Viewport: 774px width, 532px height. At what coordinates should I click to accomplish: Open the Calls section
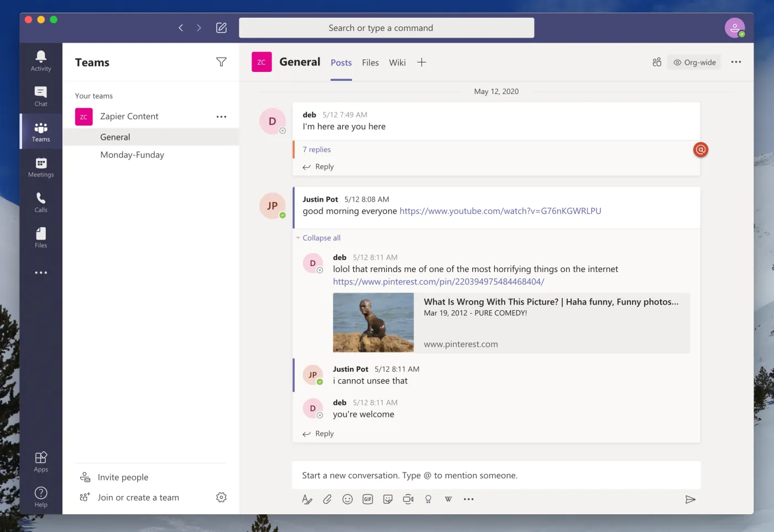[x=41, y=202]
